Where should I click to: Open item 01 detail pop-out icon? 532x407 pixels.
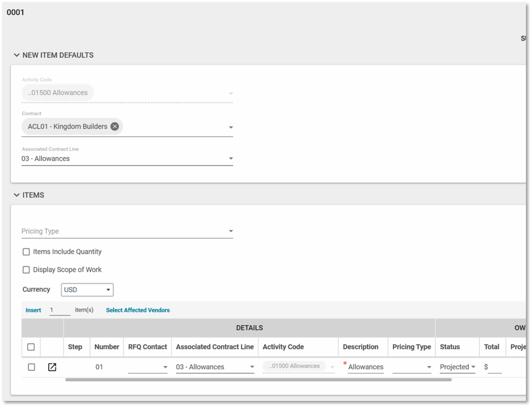(52, 367)
